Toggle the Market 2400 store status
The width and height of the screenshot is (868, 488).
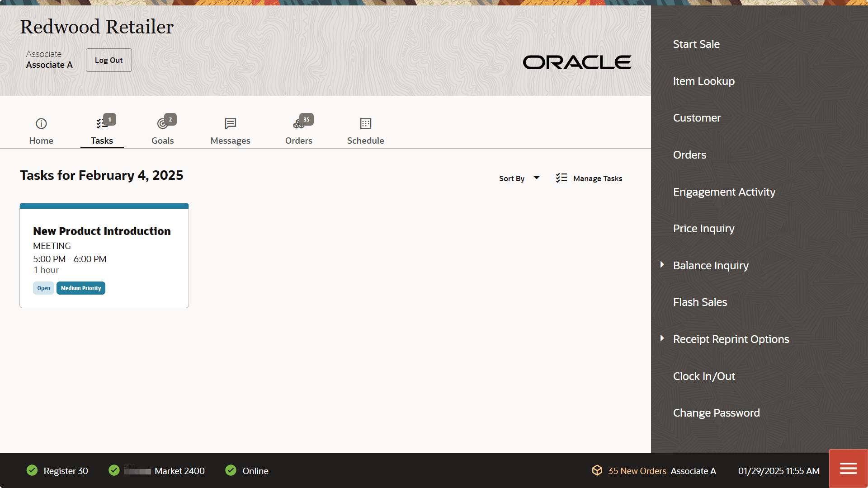[x=114, y=470]
